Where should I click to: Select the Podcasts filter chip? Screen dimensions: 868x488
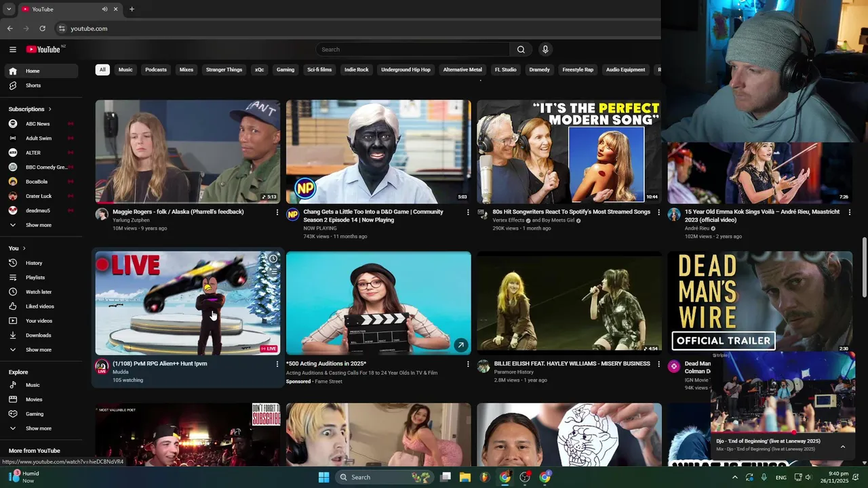pos(156,70)
